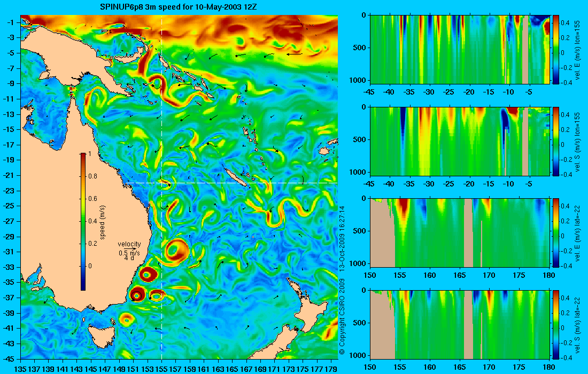
Task: Click '150' on vel. E lat=-22 panel axis
Action: pyautogui.click(x=370, y=276)
